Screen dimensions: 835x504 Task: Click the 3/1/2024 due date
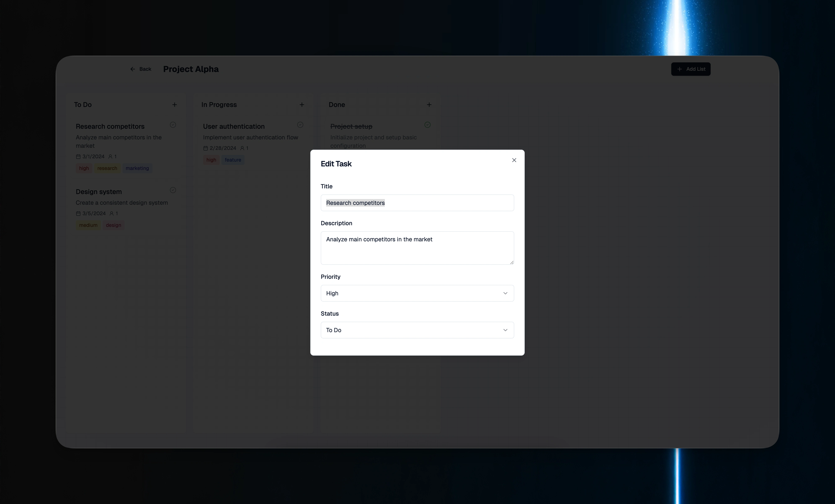(x=93, y=157)
